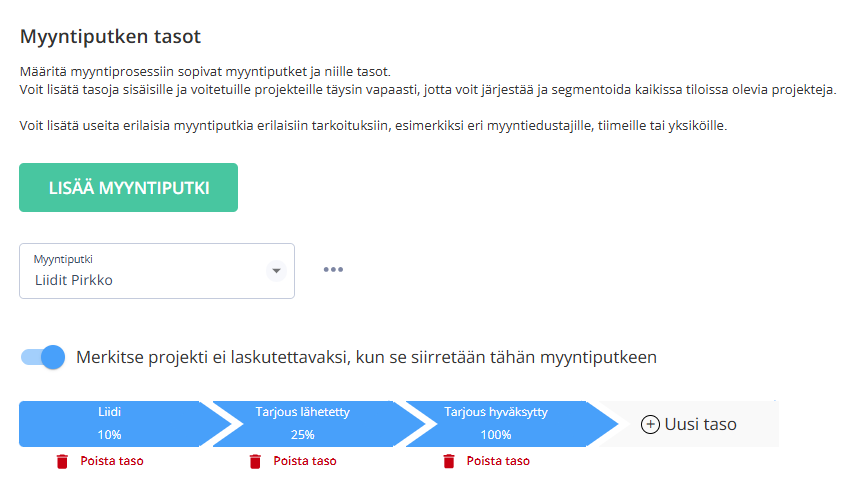Viewport: 860px width, 493px height.
Task: Open the Myyntiputki dropdown arrow
Action: 276,271
